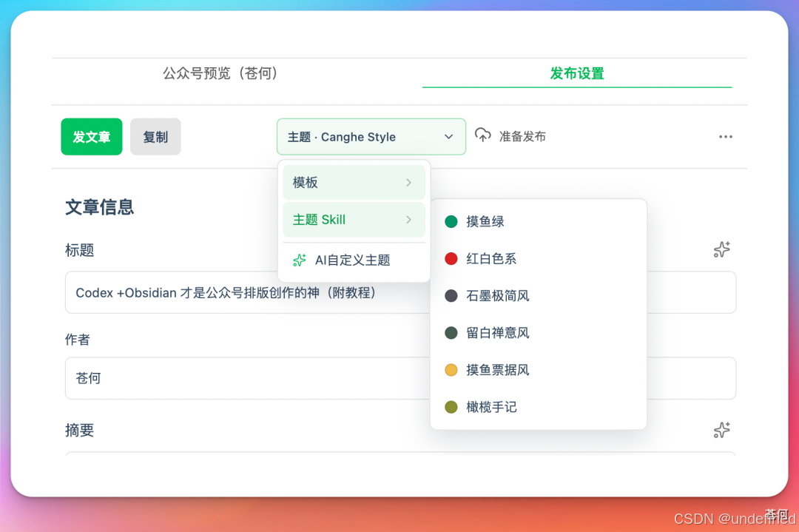Click the green 发文章 button
This screenshot has width=799, height=532.
coord(92,137)
